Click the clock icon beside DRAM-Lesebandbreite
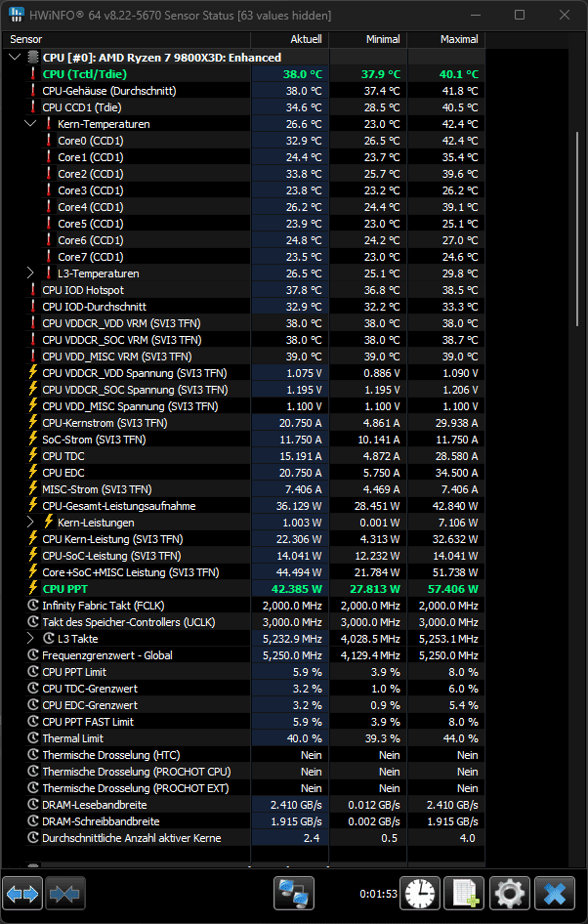 33,805
